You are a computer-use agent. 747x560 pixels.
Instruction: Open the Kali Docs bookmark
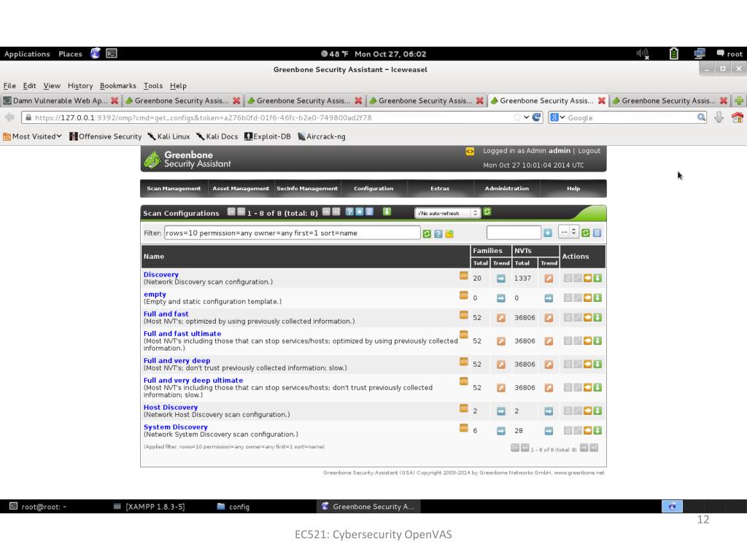[x=217, y=136]
